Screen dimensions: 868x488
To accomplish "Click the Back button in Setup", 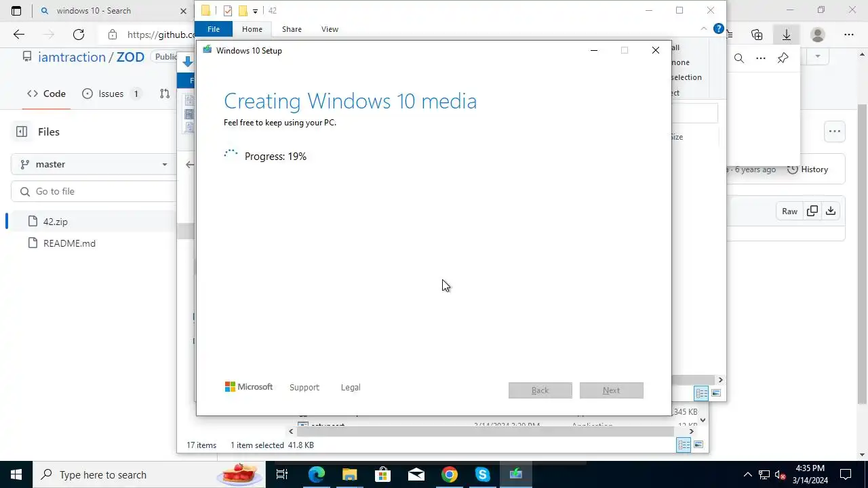I will click(540, 390).
